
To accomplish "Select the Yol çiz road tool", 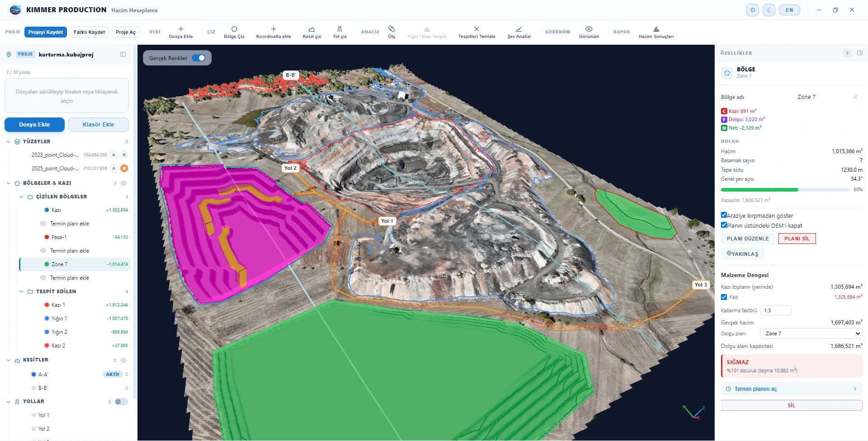I will (x=340, y=32).
